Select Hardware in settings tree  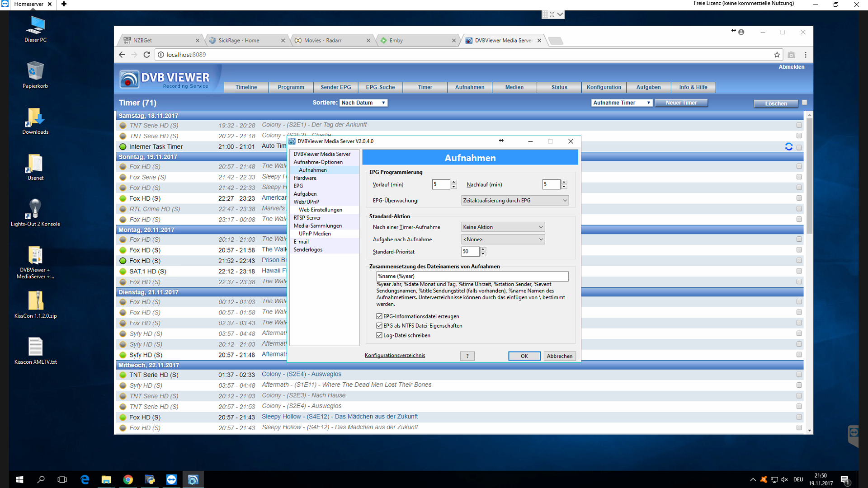[x=305, y=178]
